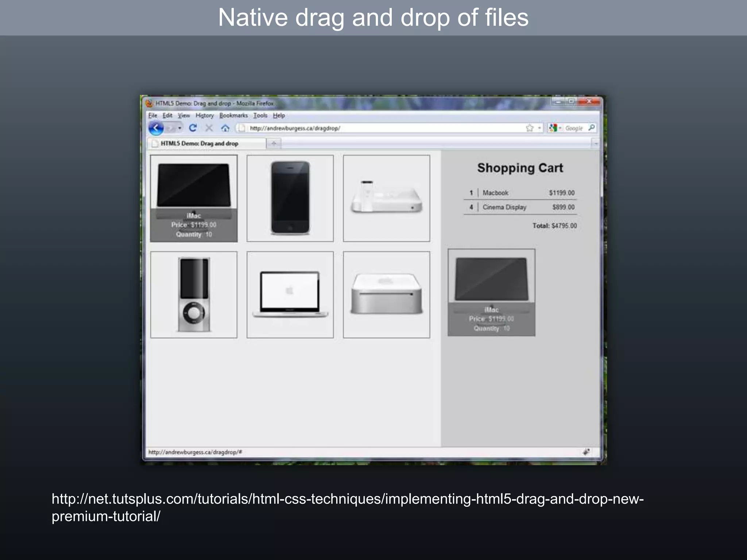Click the net.tutsplus.com tutorial link
This screenshot has height=560, width=747.
(348, 507)
